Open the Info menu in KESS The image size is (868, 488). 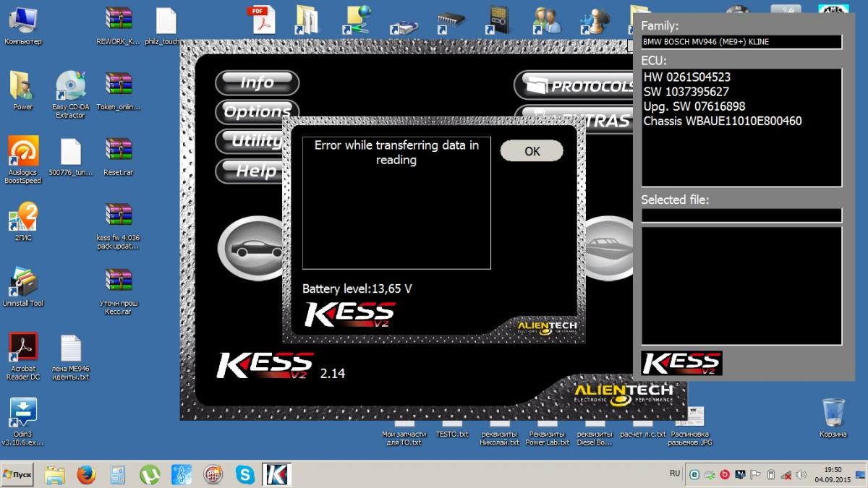[257, 83]
